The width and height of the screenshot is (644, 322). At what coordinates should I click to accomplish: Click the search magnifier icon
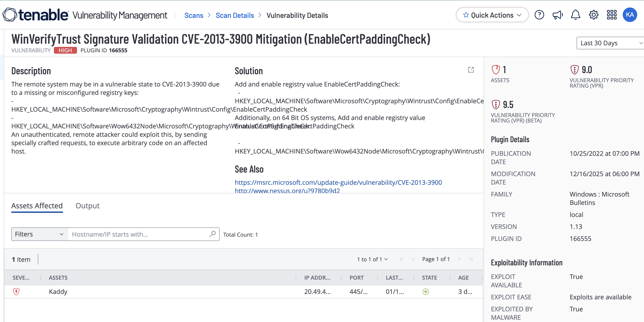tap(212, 234)
